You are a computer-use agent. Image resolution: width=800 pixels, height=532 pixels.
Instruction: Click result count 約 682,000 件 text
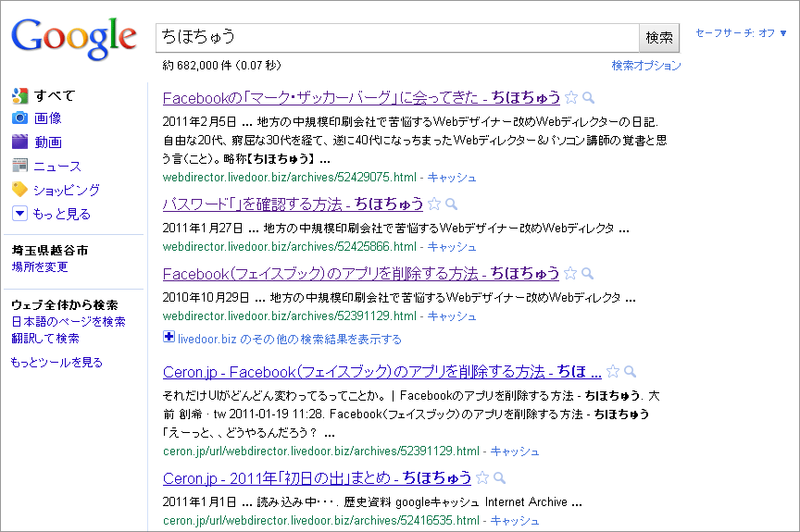(221, 65)
